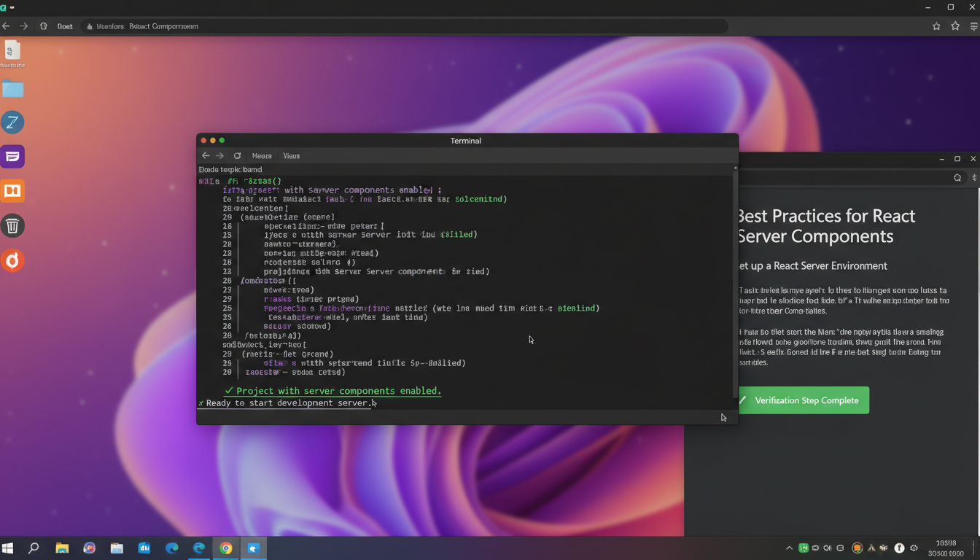Screen dimensions: 980x560
Task: Click the browser forward arrow
Action: click(24, 26)
